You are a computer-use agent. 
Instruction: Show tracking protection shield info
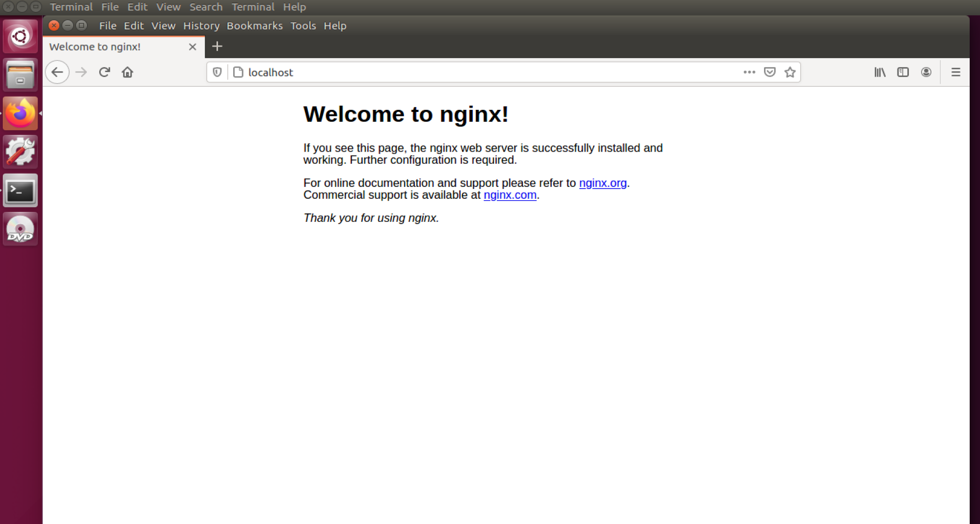(x=217, y=72)
